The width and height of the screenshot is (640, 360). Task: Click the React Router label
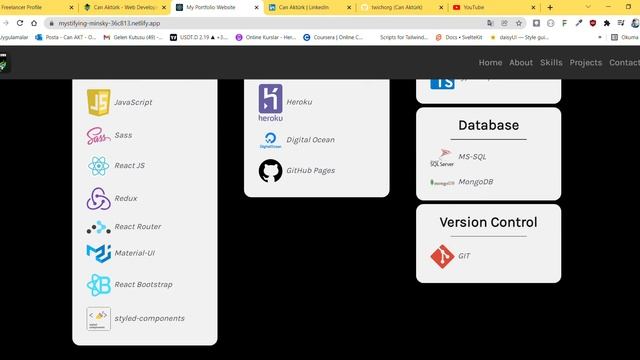click(138, 227)
